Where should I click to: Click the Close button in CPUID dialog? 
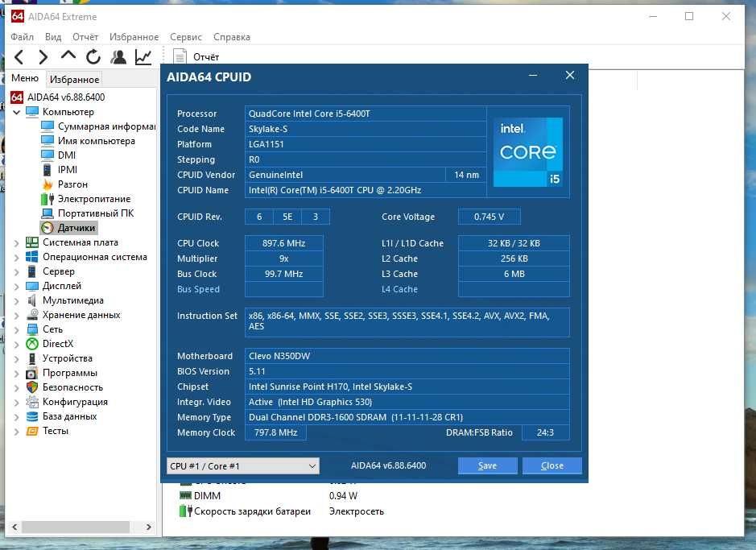coord(552,465)
